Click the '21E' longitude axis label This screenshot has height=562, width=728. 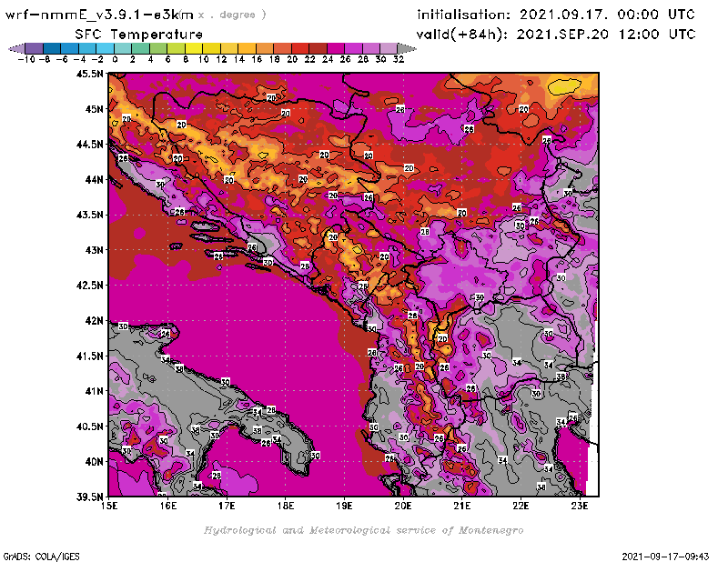462,506
